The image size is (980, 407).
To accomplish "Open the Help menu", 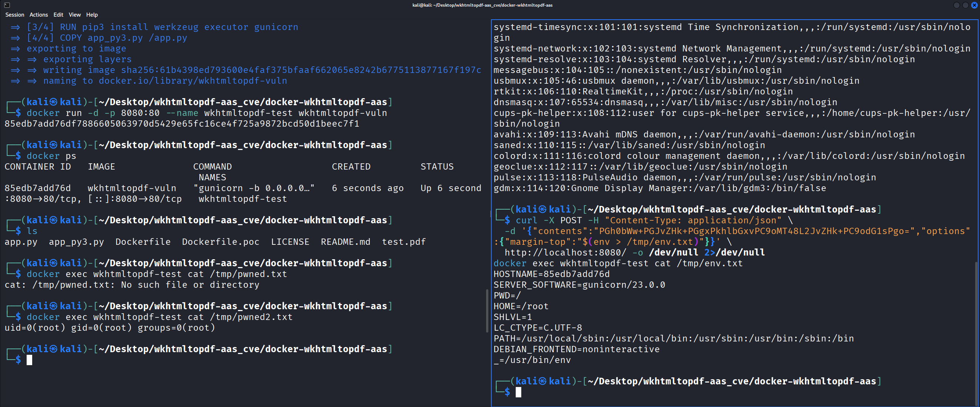I will (92, 14).
